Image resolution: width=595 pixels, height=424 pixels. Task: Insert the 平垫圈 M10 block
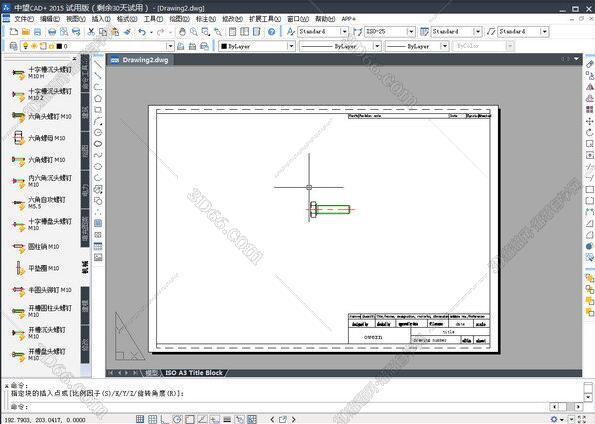pyautogui.click(x=36, y=268)
